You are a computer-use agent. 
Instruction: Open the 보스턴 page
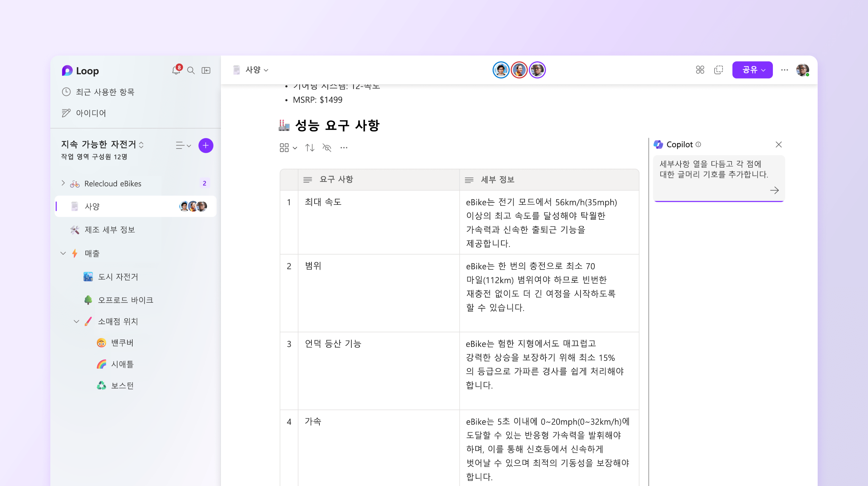pos(122,386)
